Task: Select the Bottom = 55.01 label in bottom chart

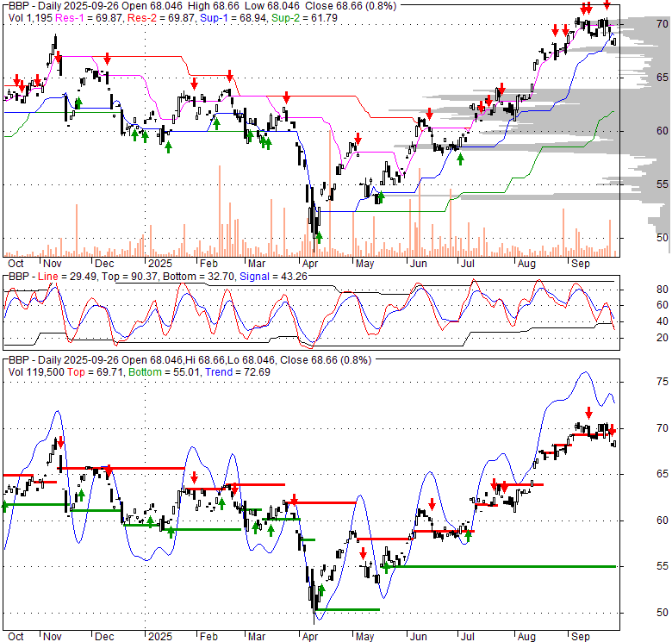Action: pyautogui.click(x=164, y=372)
